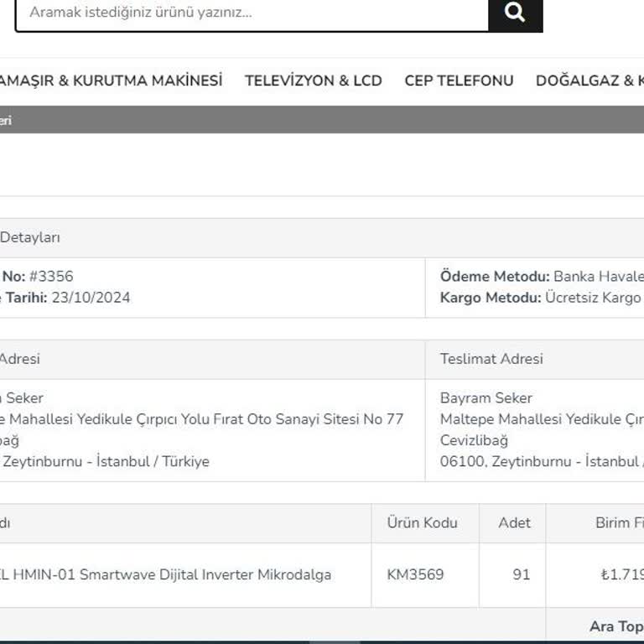Click unit price ₺1.719 cell
This screenshot has height=644, width=644.
click(x=622, y=574)
